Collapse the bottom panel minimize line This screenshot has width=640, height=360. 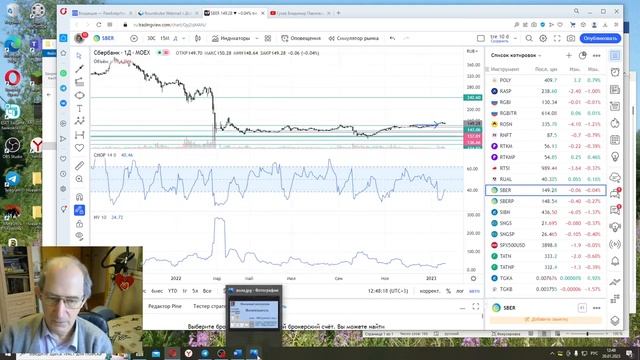(x=462, y=309)
